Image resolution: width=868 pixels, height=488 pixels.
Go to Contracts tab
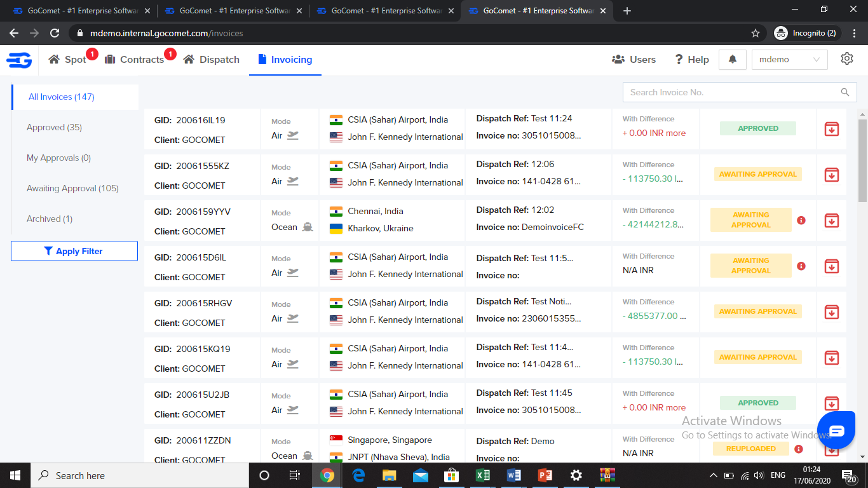click(x=134, y=60)
